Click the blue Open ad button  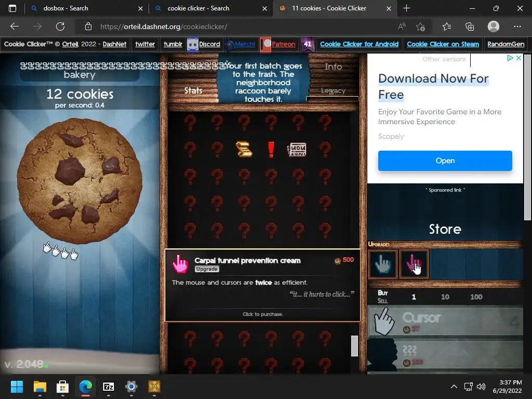click(x=445, y=161)
